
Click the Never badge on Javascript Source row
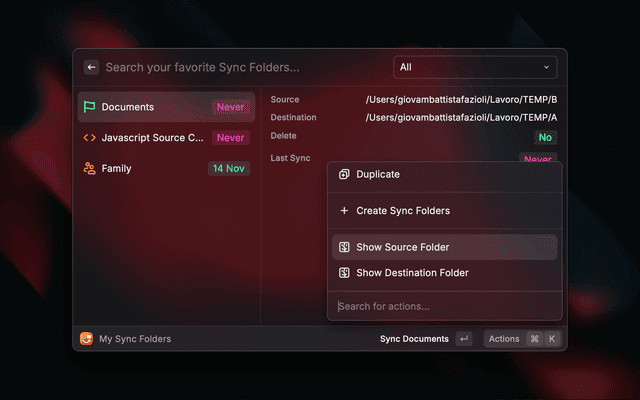coord(230,138)
